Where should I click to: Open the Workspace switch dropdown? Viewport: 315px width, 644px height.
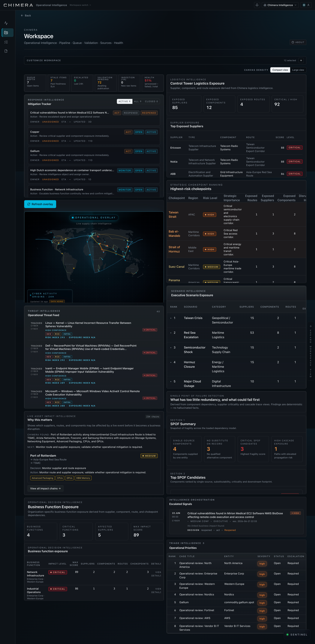(x=80, y=5)
